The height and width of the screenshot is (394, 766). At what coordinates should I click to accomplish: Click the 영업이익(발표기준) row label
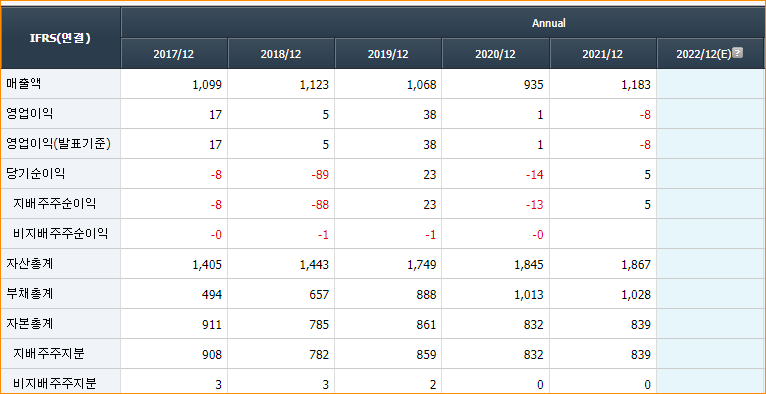[x=59, y=144]
